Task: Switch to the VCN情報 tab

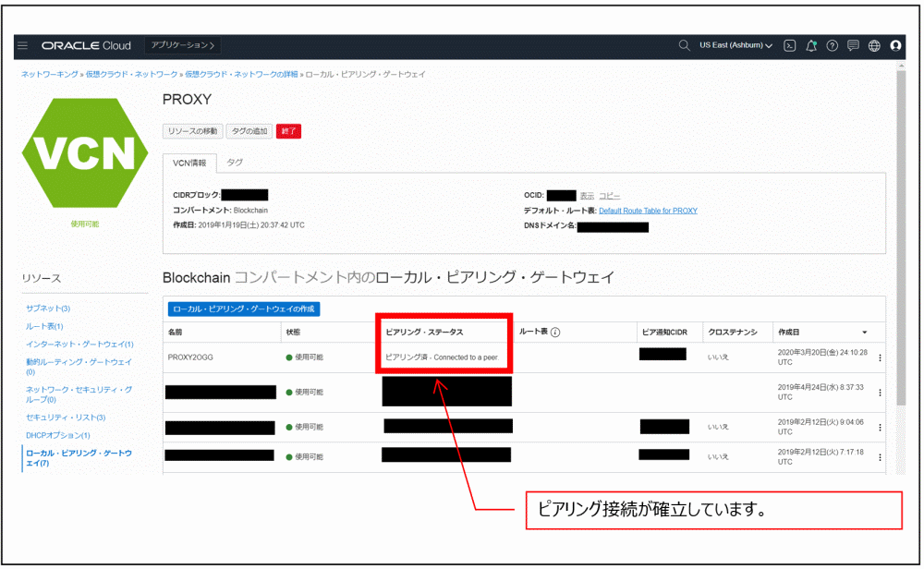Action: [189, 163]
